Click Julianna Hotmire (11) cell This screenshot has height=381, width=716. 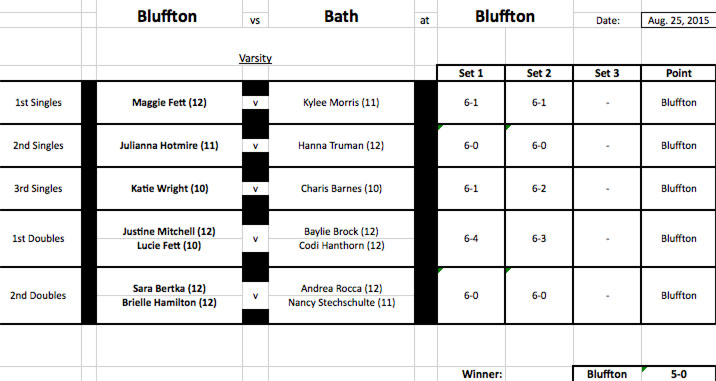pos(169,145)
